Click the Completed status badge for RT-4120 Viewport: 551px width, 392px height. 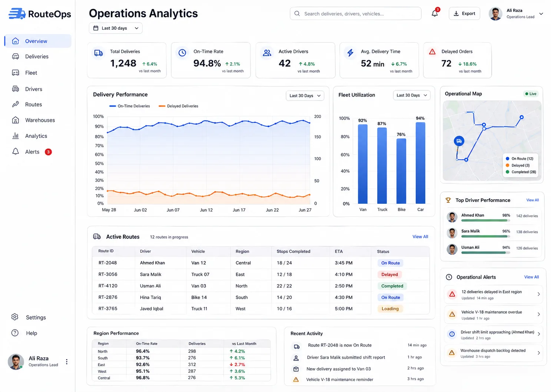(392, 286)
